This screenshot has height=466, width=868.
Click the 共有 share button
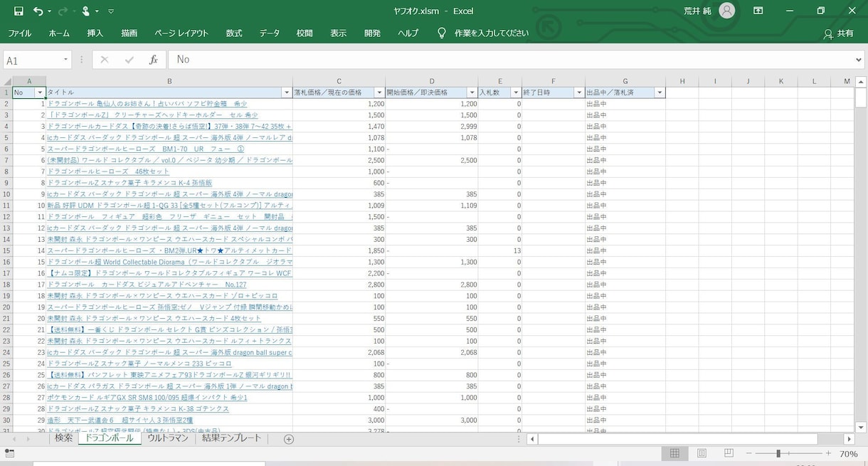point(838,33)
